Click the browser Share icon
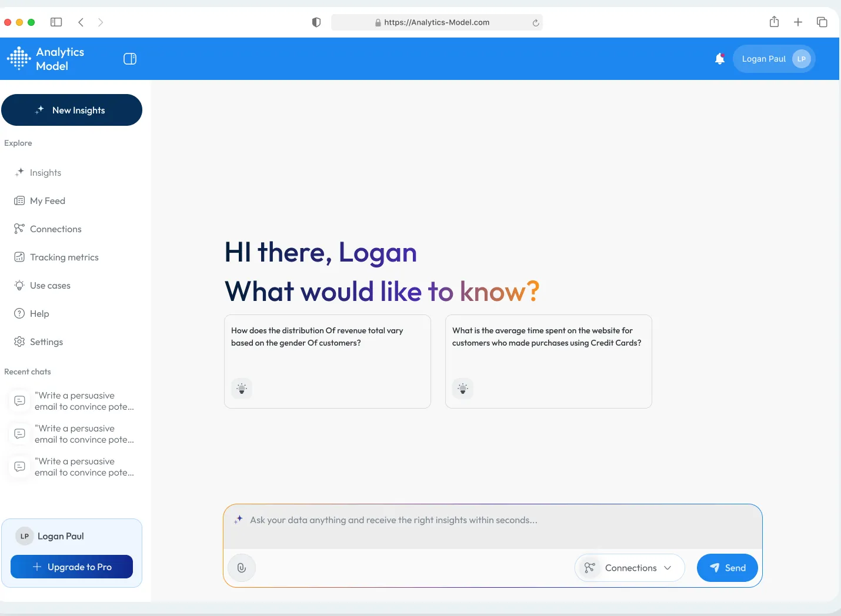 tap(775, 22)
